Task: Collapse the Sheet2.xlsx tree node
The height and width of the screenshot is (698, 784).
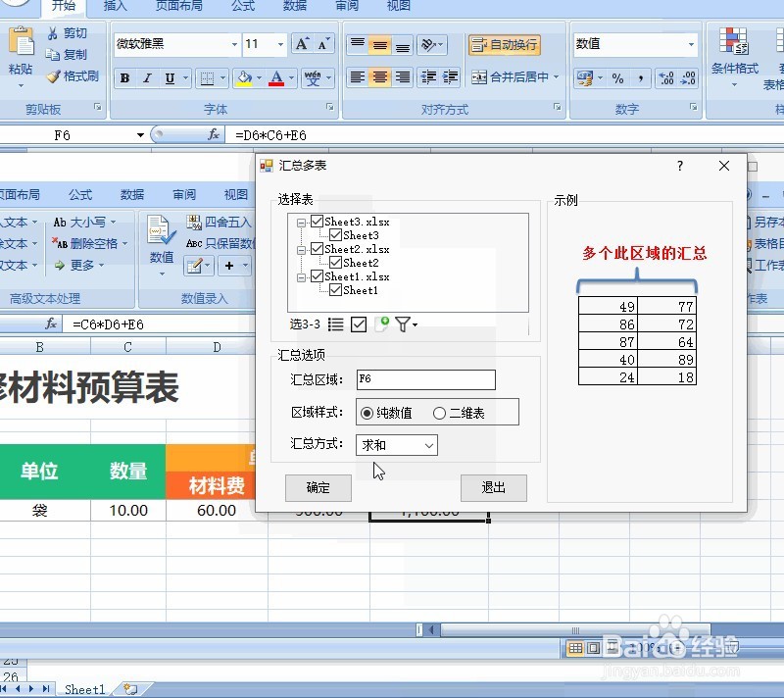Action: (301, 250)
